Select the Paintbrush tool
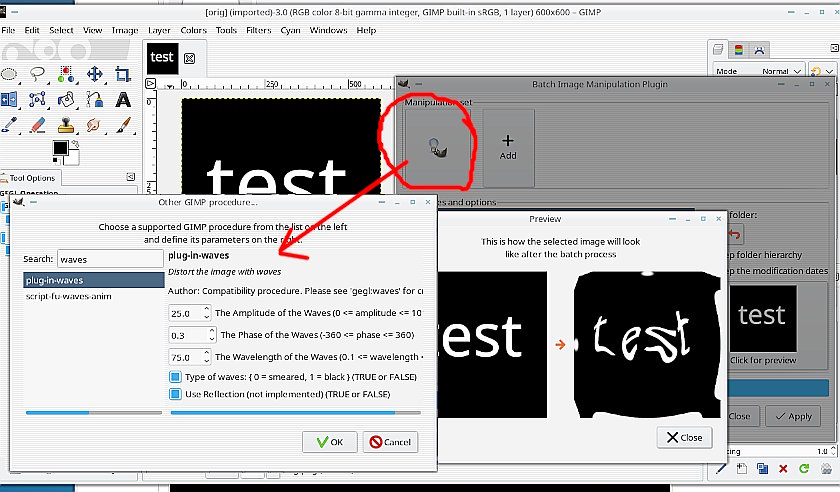 point(123,125)
